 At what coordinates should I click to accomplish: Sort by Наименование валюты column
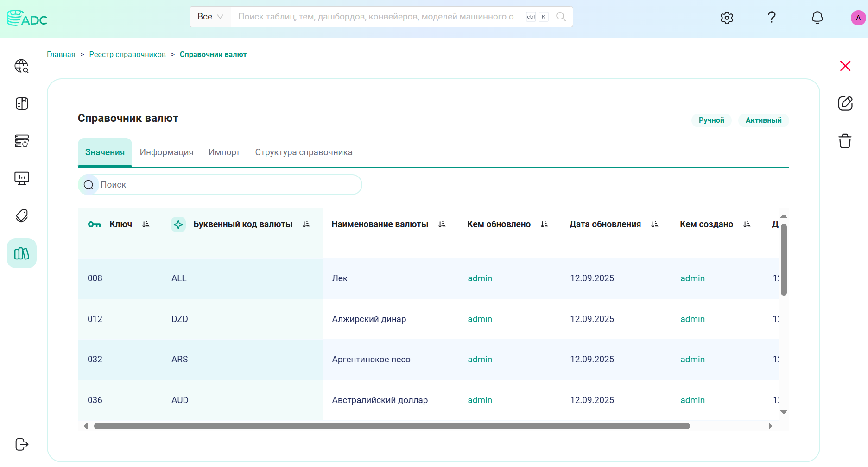pos(442,224)
